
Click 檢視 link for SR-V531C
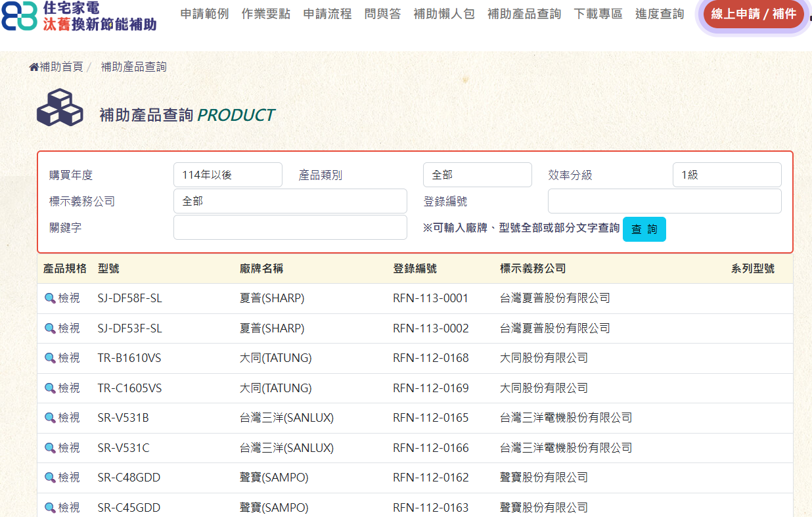click(x=69, y=448)
